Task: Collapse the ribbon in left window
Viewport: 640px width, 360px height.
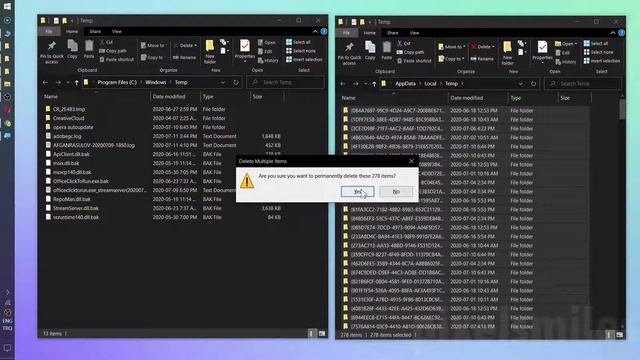Action: pyautogui.click(x=315, y=31)
